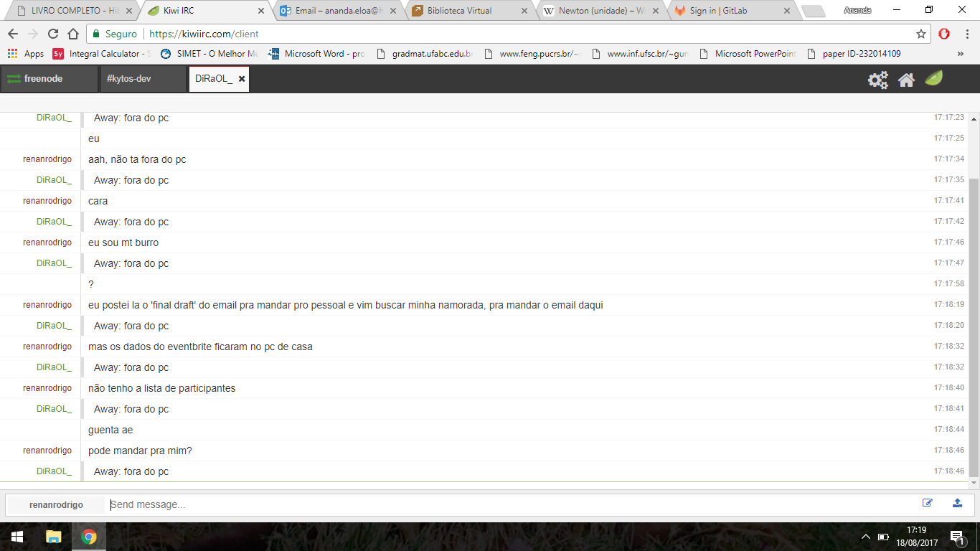Image resolution: width=980 pixels, height=551 pixels.
Task: Open the Apps bookmarks shortcut
Action: click(26, 54)
